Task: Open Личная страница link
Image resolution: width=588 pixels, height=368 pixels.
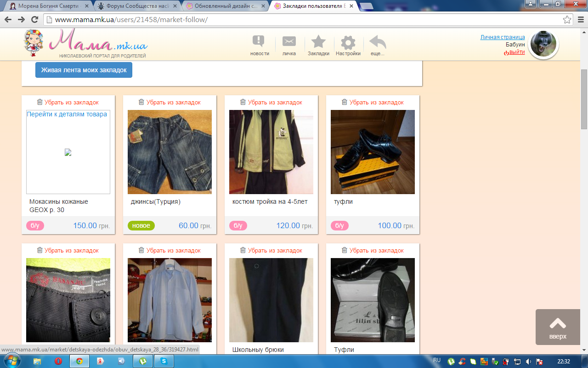Action: (x=503, y=37)
